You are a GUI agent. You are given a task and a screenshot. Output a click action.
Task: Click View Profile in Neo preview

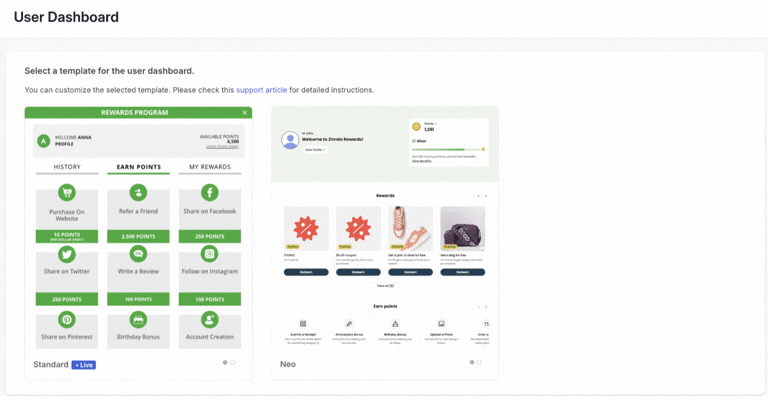click(x=315, y=150)
